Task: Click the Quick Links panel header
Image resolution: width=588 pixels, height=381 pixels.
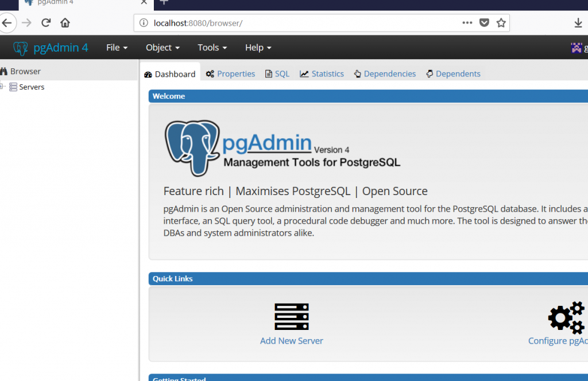Action: [x=368, y=279]
